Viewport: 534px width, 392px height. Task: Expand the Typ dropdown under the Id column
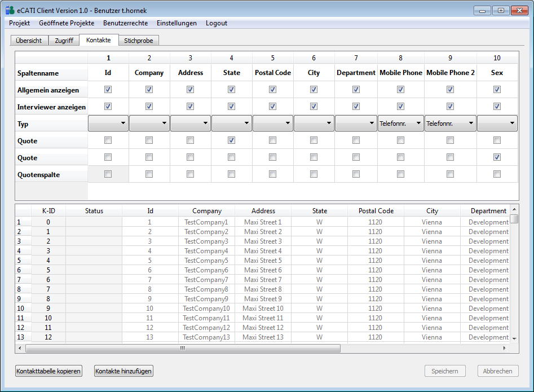[x=108, y=123]
